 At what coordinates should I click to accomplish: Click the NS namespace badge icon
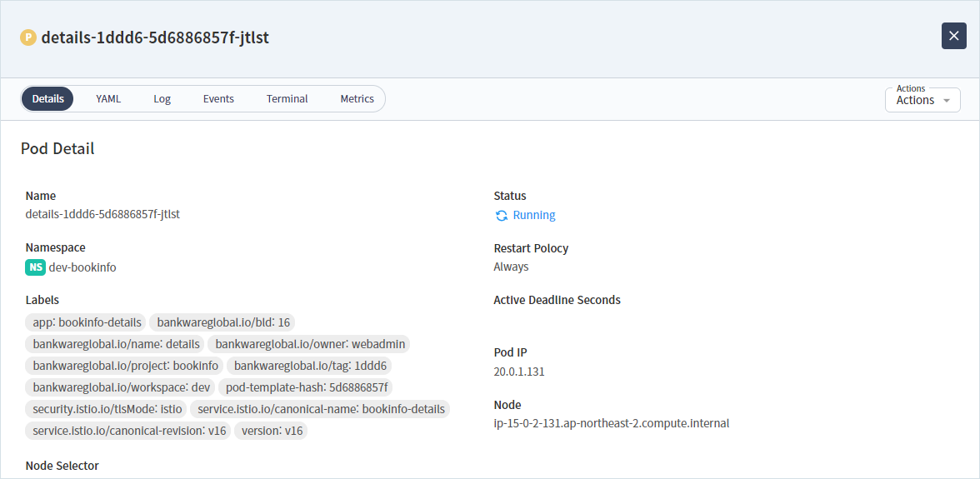click(36, 267)
